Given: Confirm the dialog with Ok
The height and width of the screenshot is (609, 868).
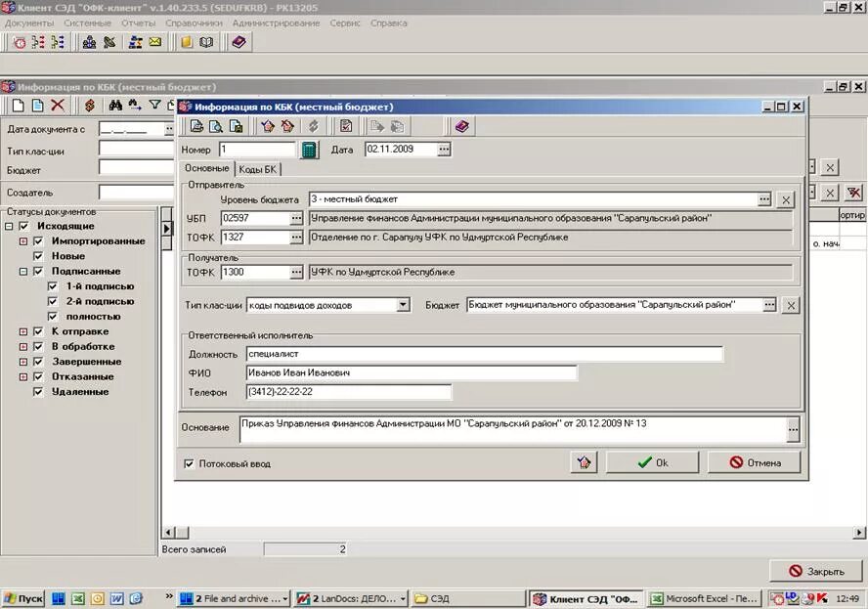Looking at the screenshot, I should (652, 462).
